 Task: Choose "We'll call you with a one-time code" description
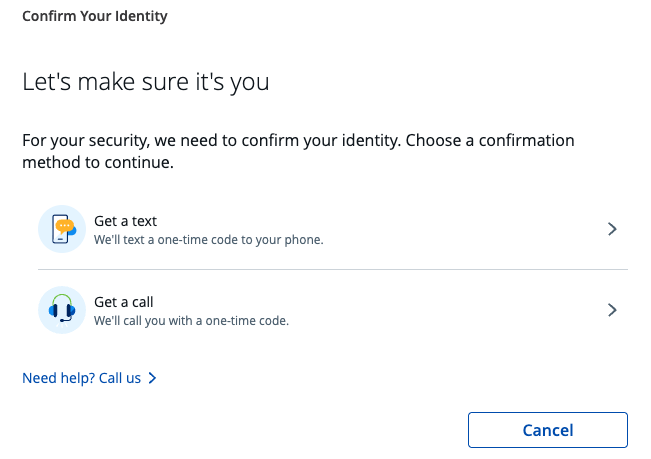(191, 321)
